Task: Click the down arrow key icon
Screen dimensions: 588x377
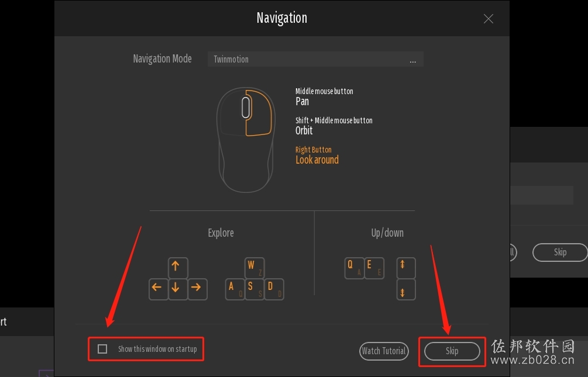Action: 178,289
